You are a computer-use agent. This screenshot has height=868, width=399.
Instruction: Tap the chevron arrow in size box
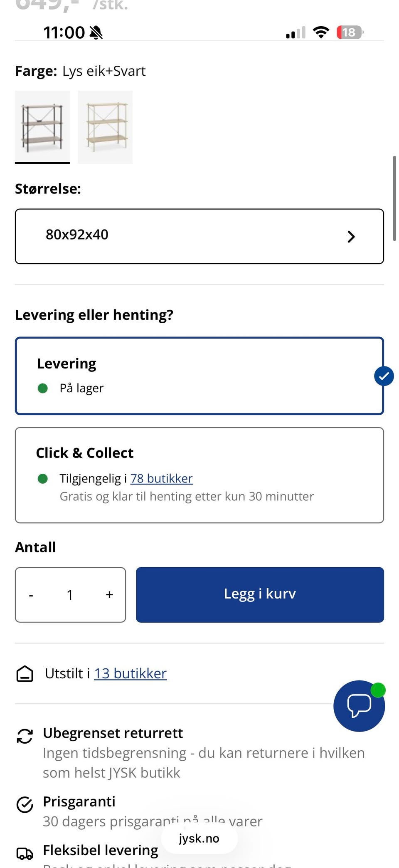click(351, 237)
